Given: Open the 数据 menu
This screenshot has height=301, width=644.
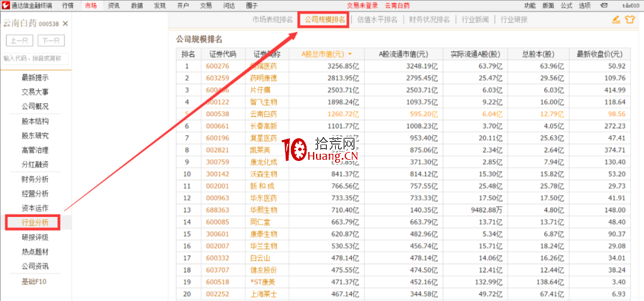Looking at the screenshot, I should [x=137, y=6].
